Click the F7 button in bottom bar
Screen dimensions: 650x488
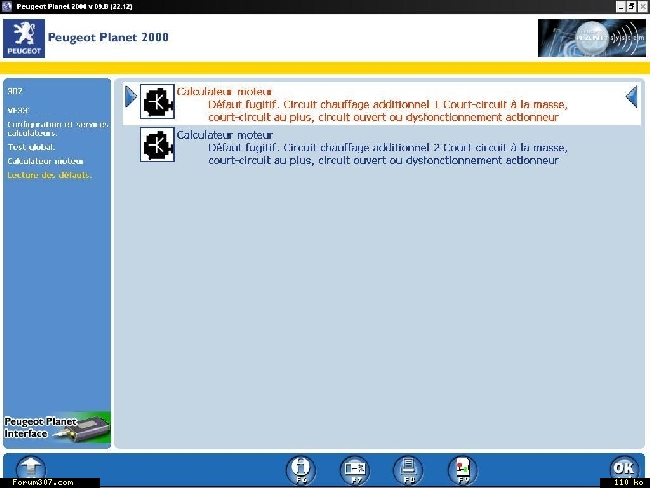click(x=355, y=470)
